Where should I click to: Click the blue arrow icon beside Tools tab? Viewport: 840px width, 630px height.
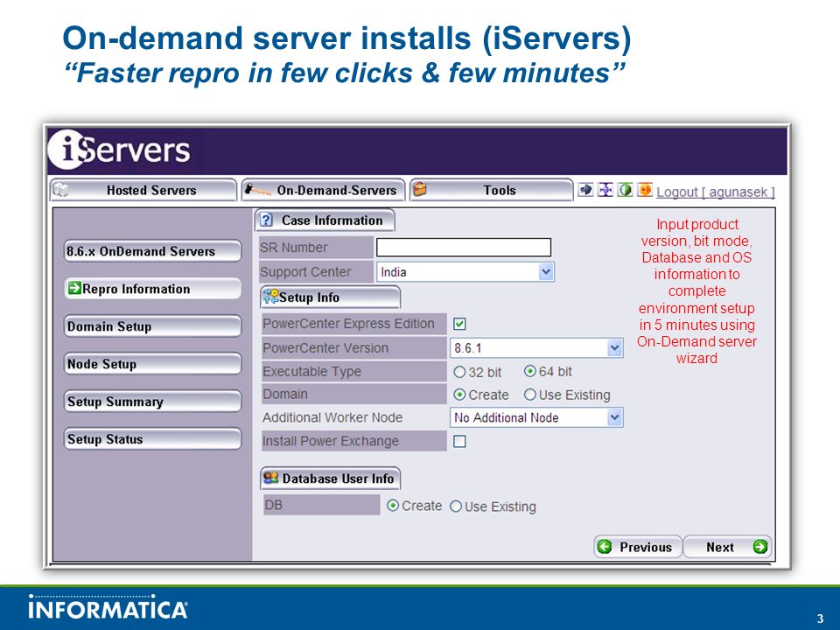(x=585, y=190)
